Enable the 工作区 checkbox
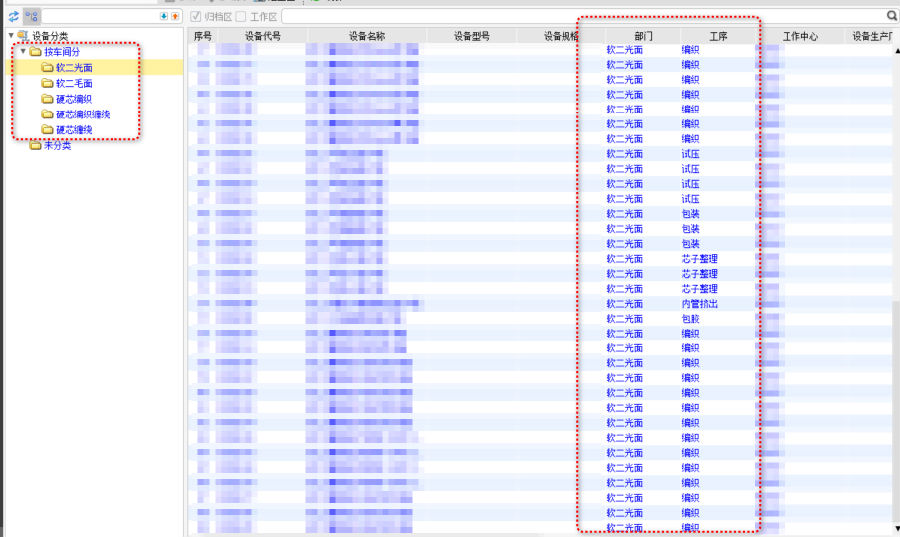Screen dimensions: 900x537 tap(241, 17)
